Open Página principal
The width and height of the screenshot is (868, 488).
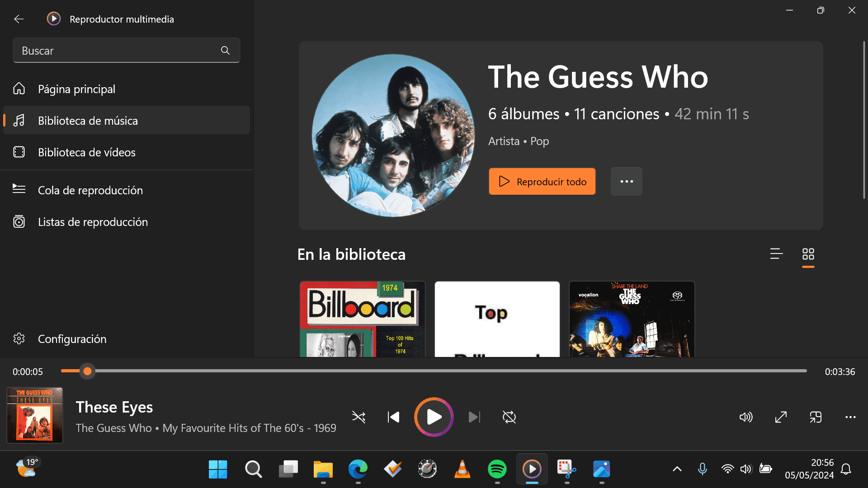[127, 89]
